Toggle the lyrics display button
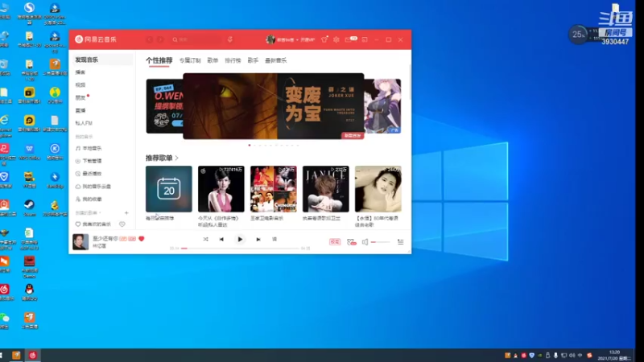This screenshot has height=362, width=644. (x=275, y=239)
